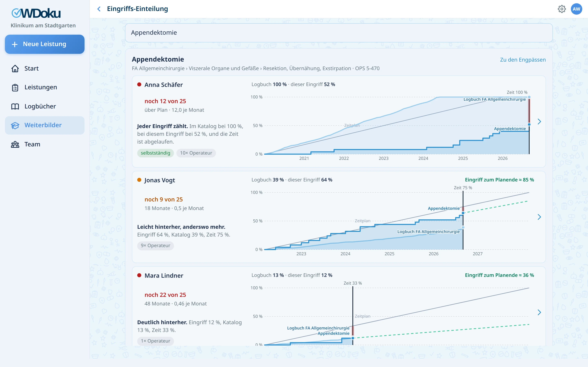Click the Weiterbilder graduation cap icon
588x367 pixels.
click(x=15, y=125)
